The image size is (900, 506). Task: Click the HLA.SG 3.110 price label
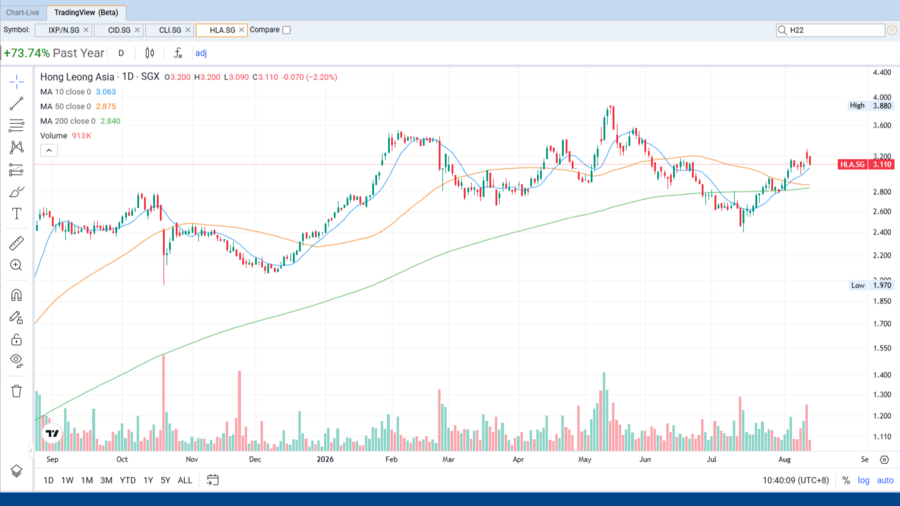point(866,165)
